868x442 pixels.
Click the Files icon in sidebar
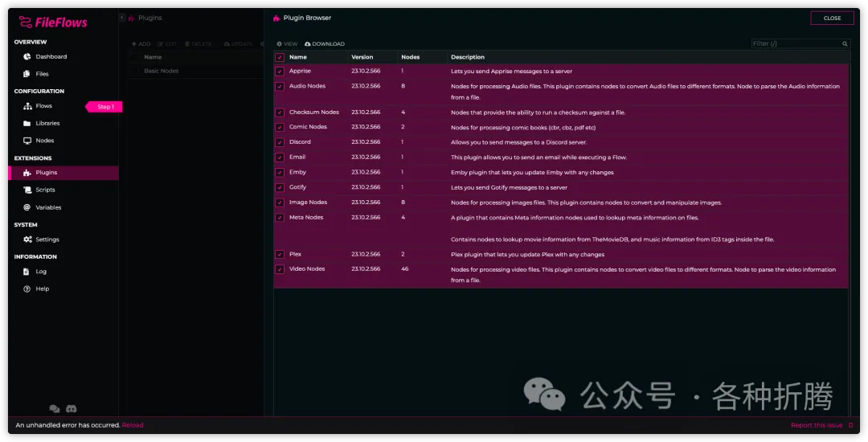(x=27, y=74)
